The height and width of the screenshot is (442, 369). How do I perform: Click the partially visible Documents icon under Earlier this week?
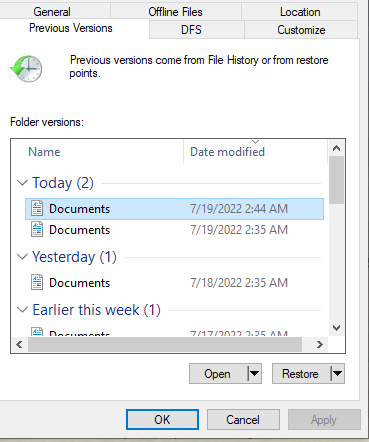(37, 332)
